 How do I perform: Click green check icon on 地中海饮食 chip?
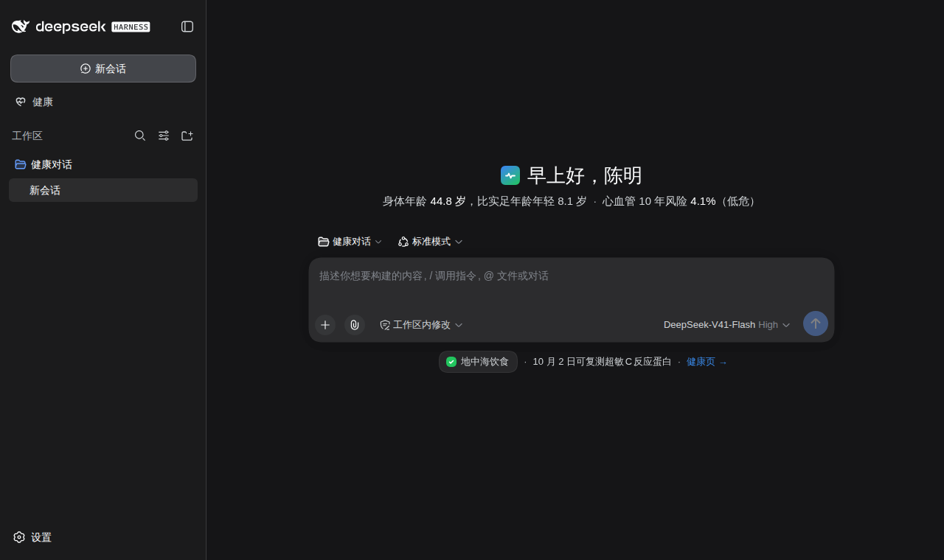click(451, 362)
